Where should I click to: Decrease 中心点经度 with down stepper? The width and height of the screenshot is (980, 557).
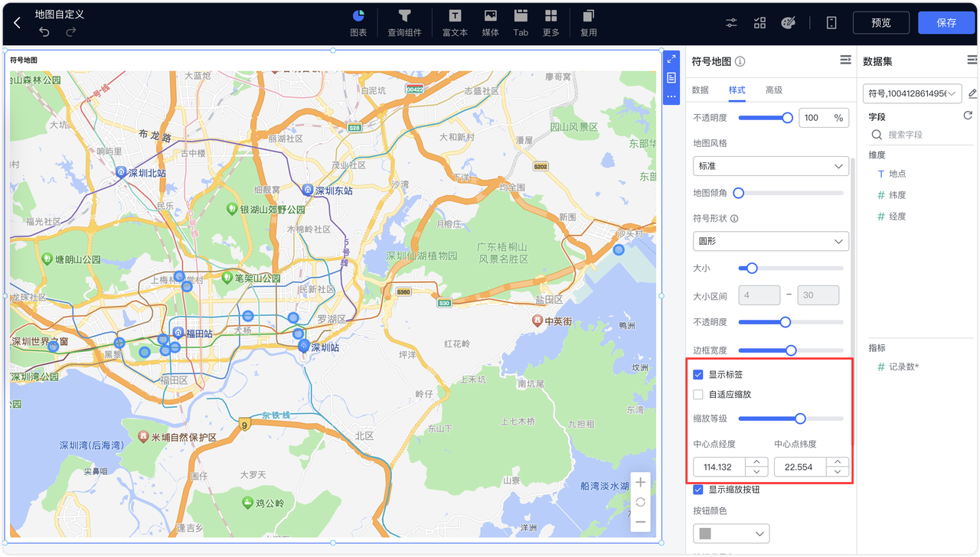[x=756, y=472]
